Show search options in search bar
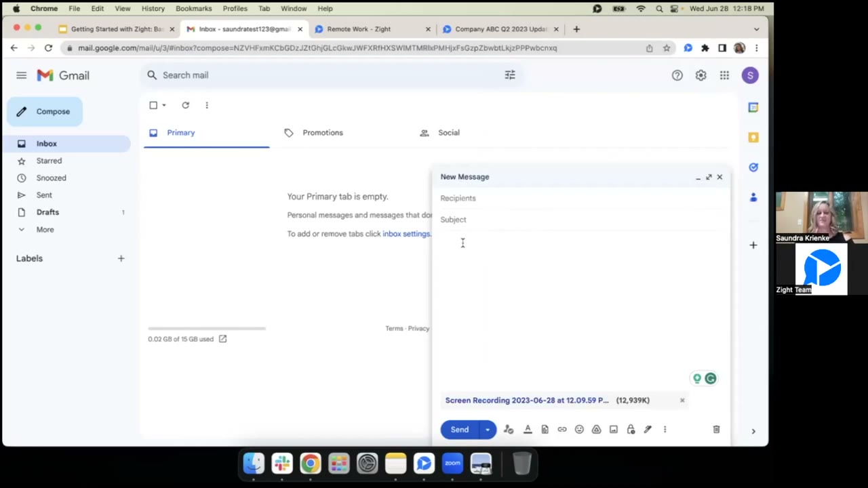Image resolution: width=868 pixels, height=488 pixels. pyautogui.click(x=510, y=75)
